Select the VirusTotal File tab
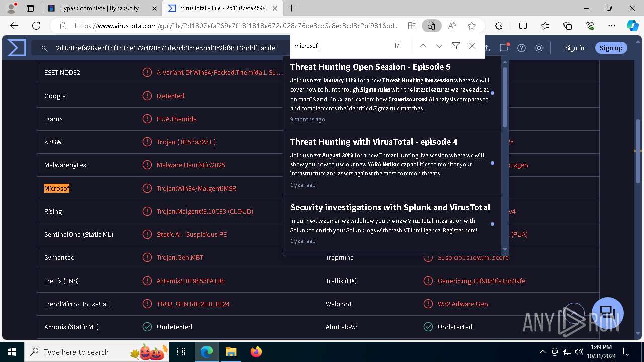This screenshot has height=362, width=644. point(222,8)
